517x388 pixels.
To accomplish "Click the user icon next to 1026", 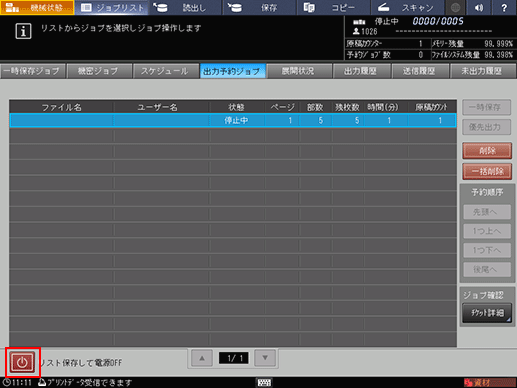I will (x=356, y=32).
